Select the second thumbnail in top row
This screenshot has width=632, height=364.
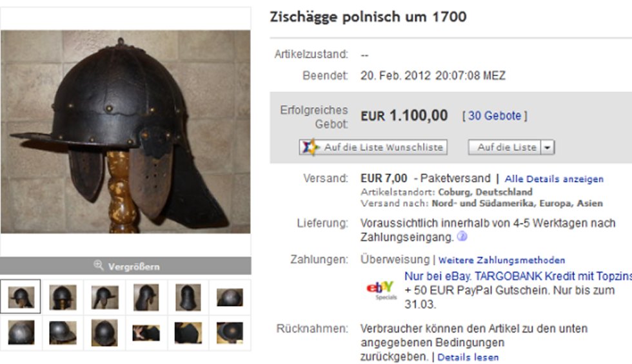(63, 297)
